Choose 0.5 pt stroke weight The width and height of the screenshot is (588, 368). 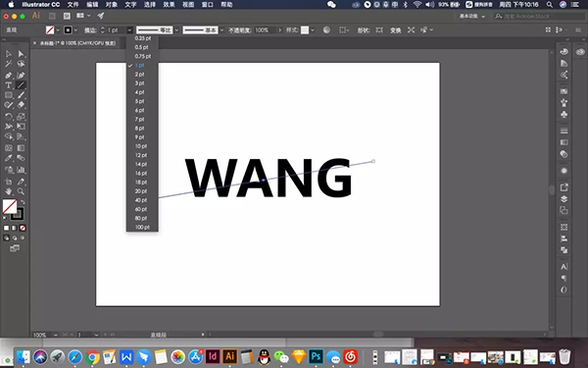142,47
